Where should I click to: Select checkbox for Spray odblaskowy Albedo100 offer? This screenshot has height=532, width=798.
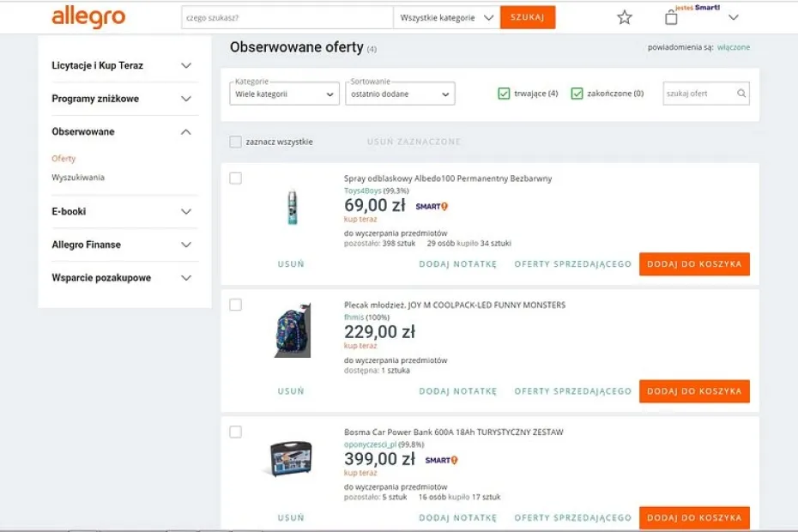(235, 178)
